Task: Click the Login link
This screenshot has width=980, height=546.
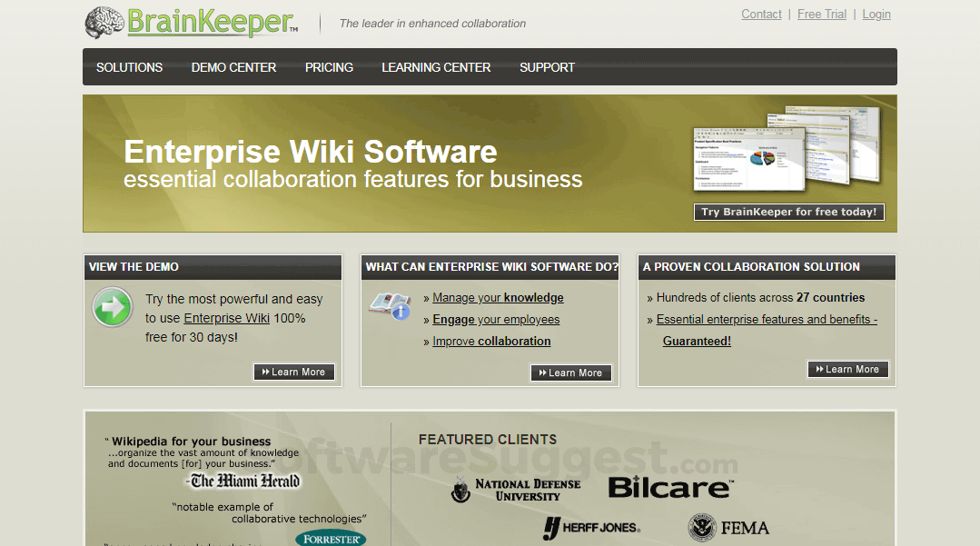Action: [876, 14]
